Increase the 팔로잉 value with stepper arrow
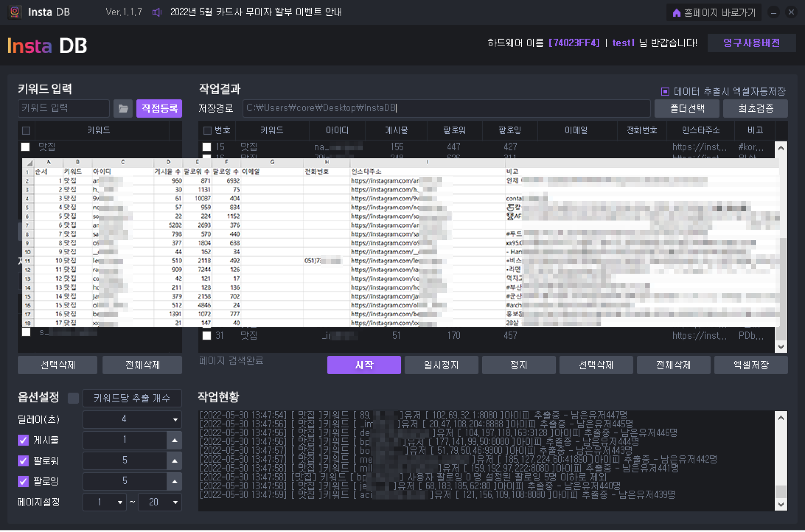805x532 pixels. [x=174, y=482]
